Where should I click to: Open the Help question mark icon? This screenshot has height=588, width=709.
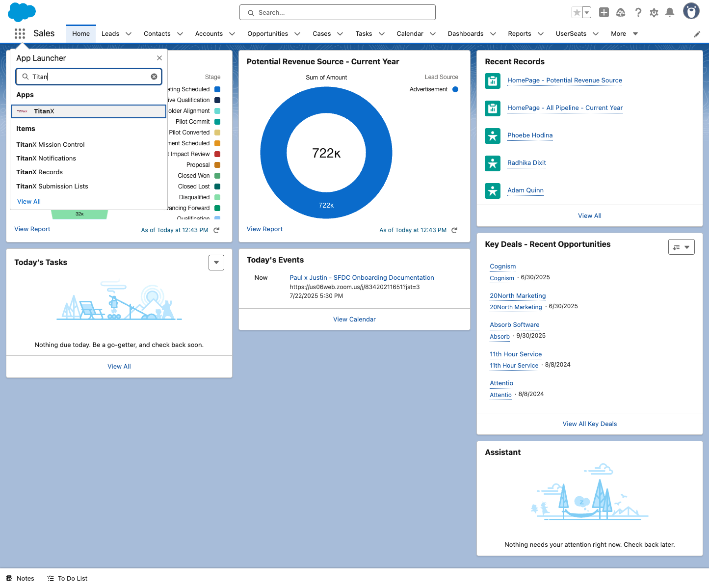[638, 13]
